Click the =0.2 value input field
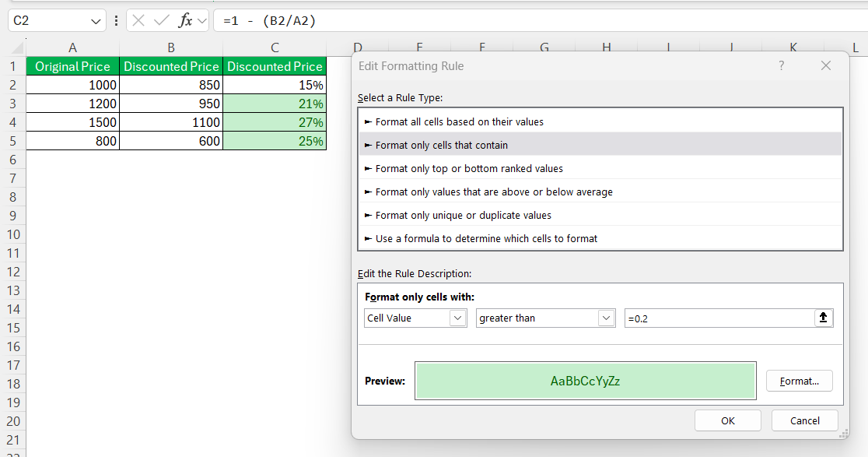 (x=719, y=318)
